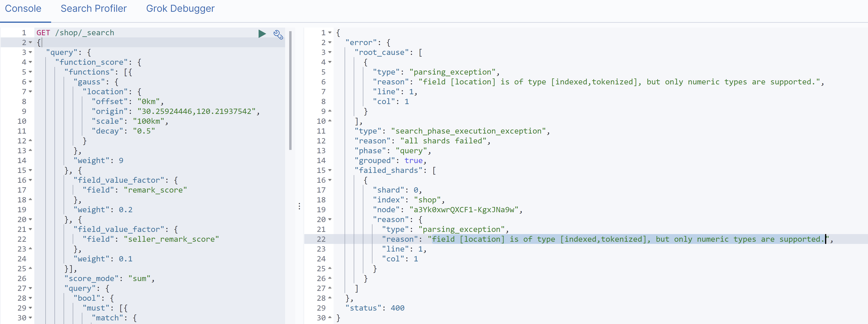Click the "index": "shop" line
Screen dimensions: 868x324
[409, 200]
